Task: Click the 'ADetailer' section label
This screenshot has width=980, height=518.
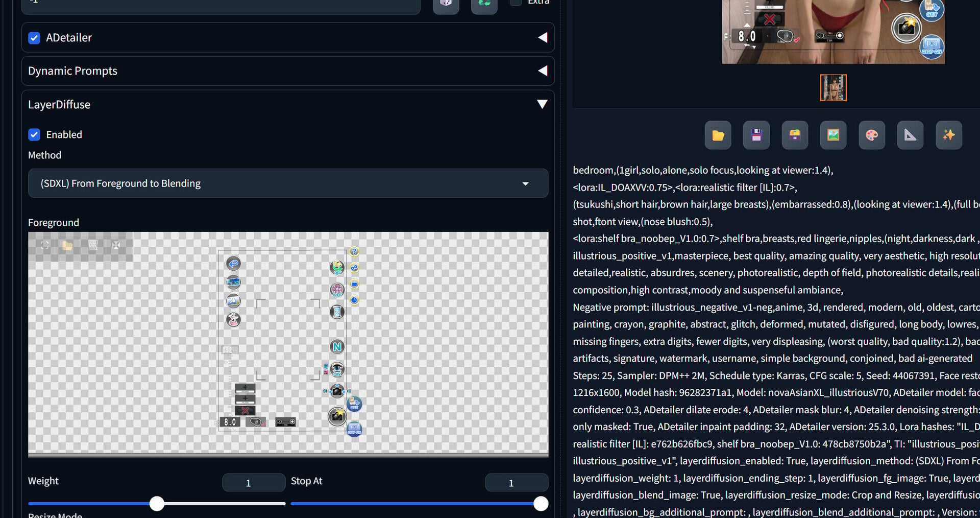Action: tap(69, 38)
